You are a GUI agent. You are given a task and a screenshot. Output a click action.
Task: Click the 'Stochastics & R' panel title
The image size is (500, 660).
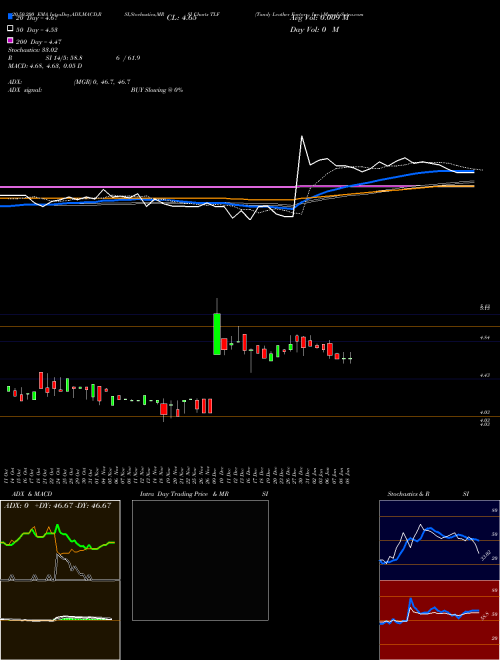tap(408, 494)
